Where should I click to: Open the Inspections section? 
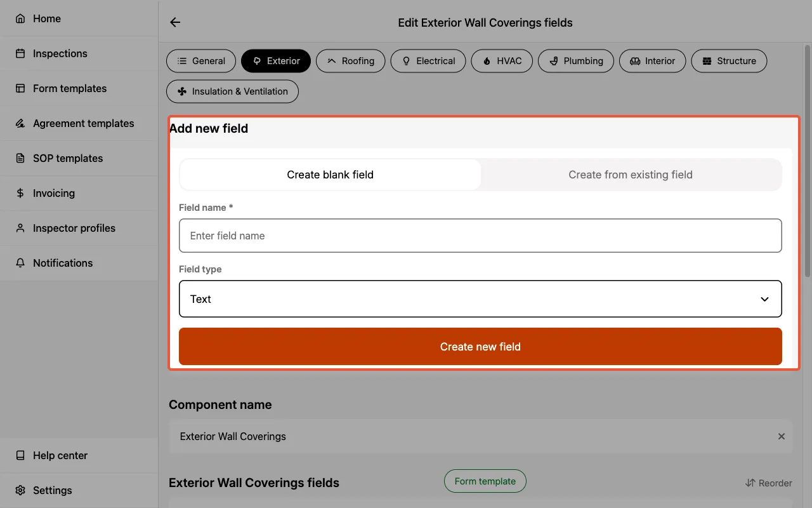[x=60, y=53]
